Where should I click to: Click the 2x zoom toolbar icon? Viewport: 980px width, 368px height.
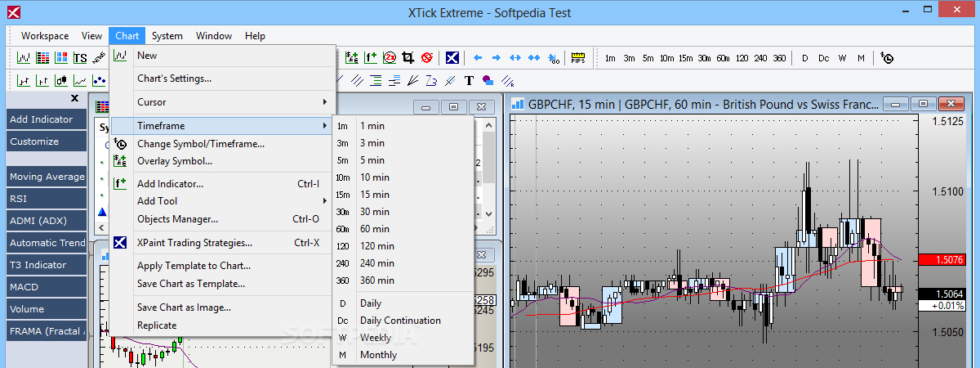[390, 57]
